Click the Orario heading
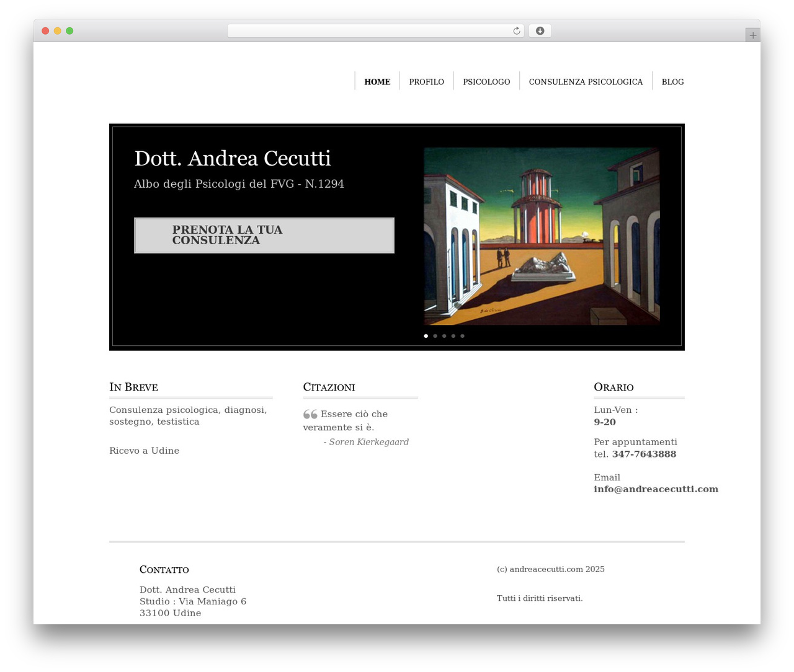Viewport: 794px width, 672px height. [x=613, y=387]
